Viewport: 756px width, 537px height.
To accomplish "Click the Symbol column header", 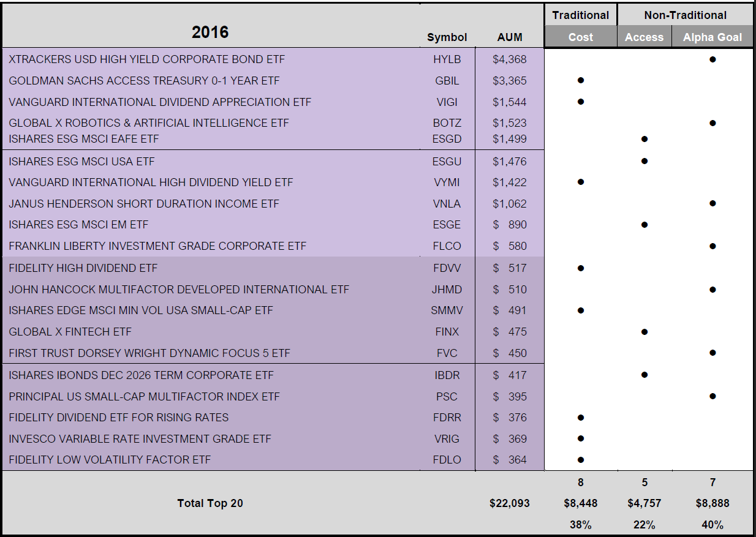I will click(447, 37).
